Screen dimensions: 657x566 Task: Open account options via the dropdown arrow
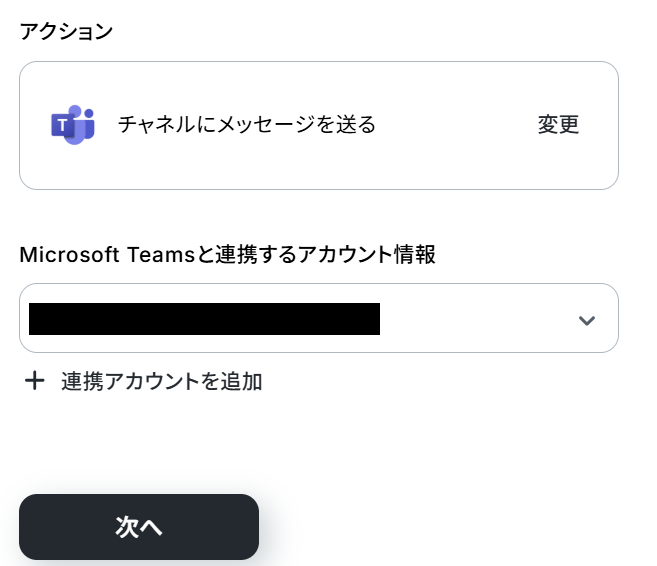[x=587, y=320]
